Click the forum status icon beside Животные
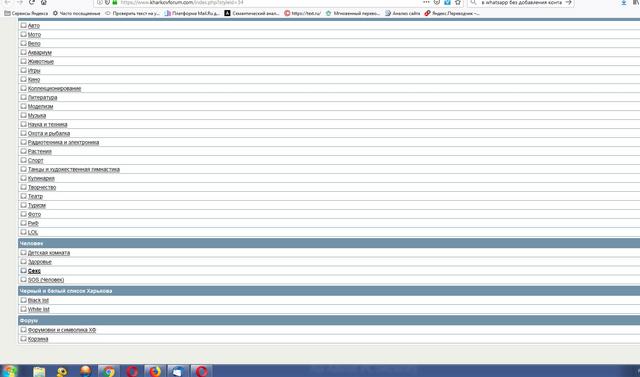Image resolution: width=640 pixels, height=377 pixels. pyautogui.click(x=24, y=61)
